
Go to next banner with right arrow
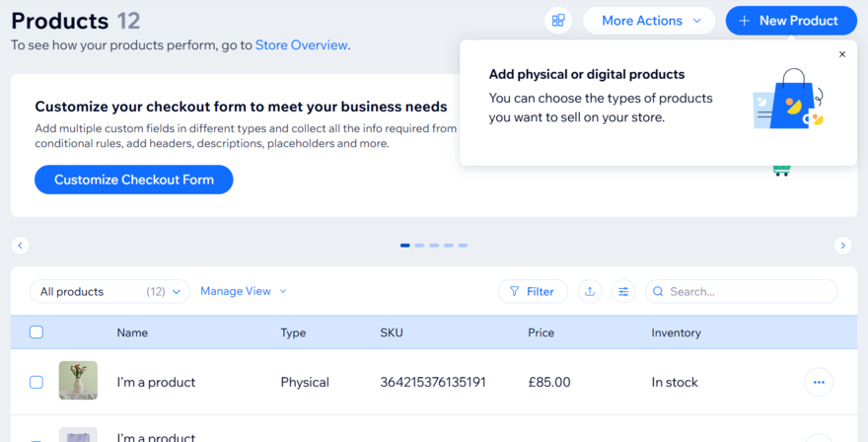(x=842, y=246)
